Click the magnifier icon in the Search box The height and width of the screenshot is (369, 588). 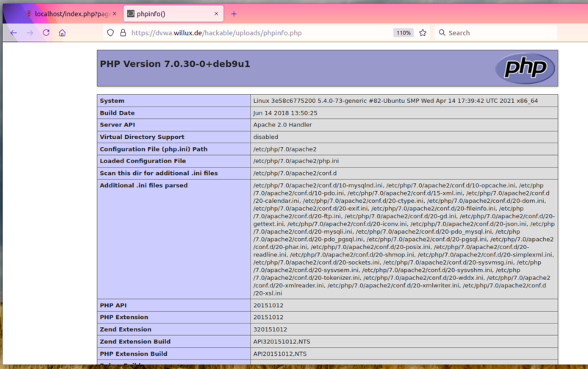coord(441,33)
